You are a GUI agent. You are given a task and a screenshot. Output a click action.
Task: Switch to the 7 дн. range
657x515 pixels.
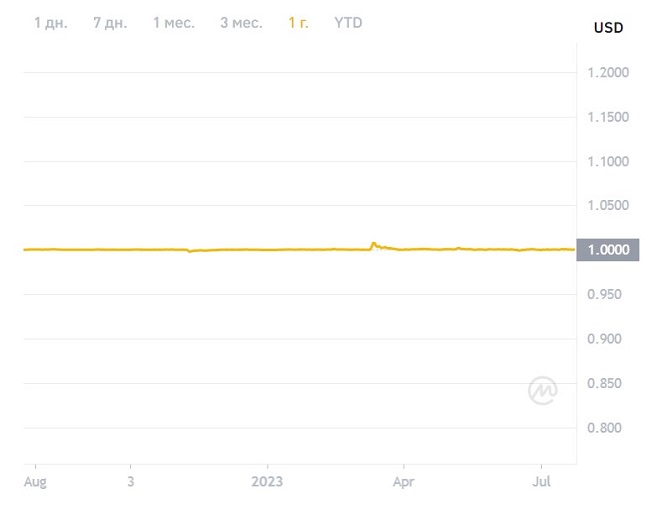110,22
